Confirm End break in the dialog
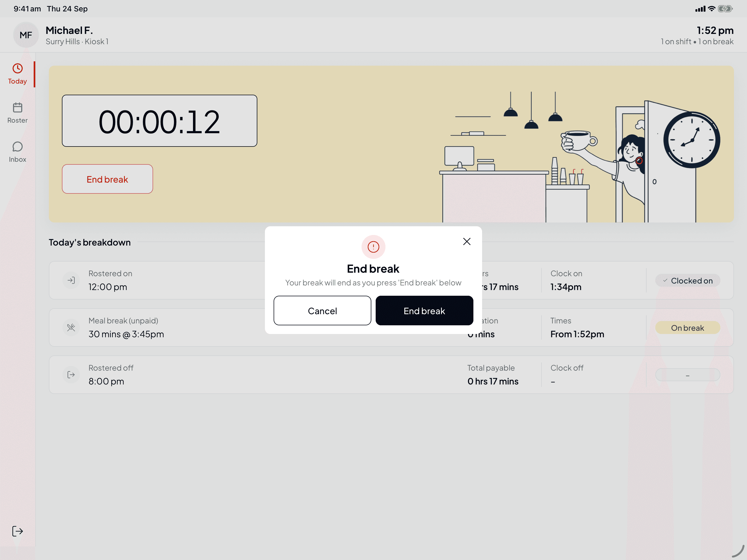The image size is (747, 560). click(424, 311)
